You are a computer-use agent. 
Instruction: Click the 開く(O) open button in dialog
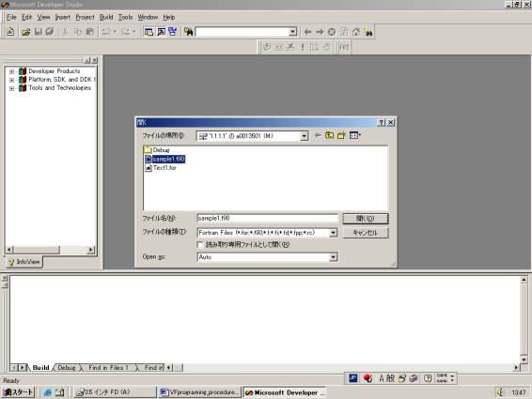(x=365, y=219)
